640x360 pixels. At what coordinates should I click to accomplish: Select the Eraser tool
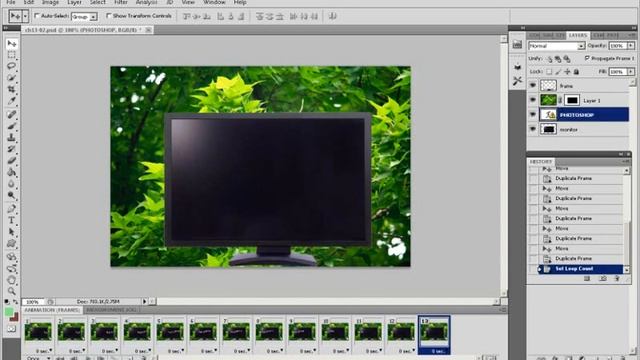click(x=11, y=160)
